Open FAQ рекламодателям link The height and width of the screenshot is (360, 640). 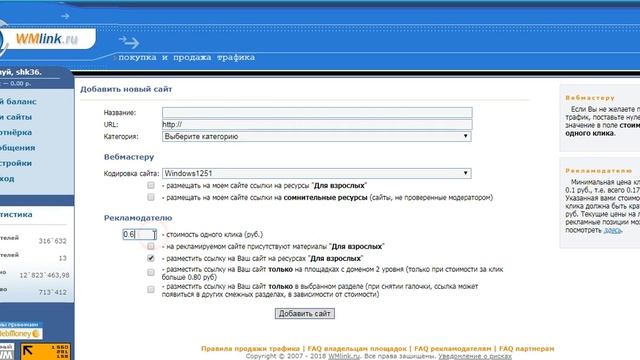pyautogui.click(x=453, y=349)
